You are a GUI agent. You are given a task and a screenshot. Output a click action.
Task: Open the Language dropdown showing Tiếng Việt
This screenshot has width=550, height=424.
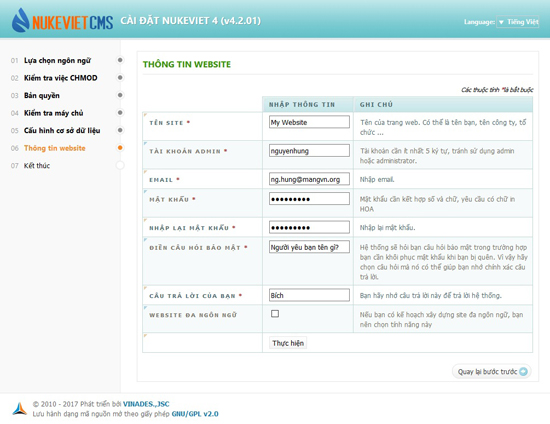517,22
